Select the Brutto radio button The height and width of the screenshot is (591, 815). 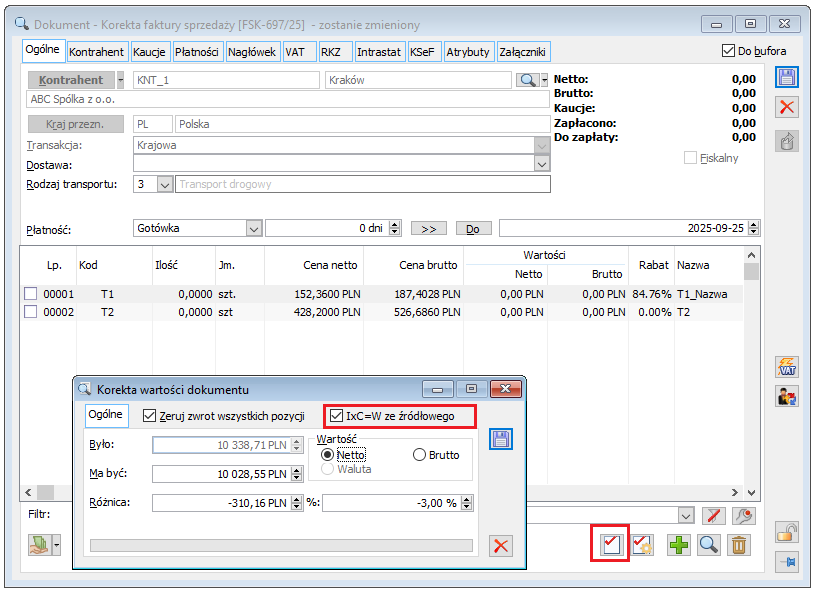[x=420, y=455]
